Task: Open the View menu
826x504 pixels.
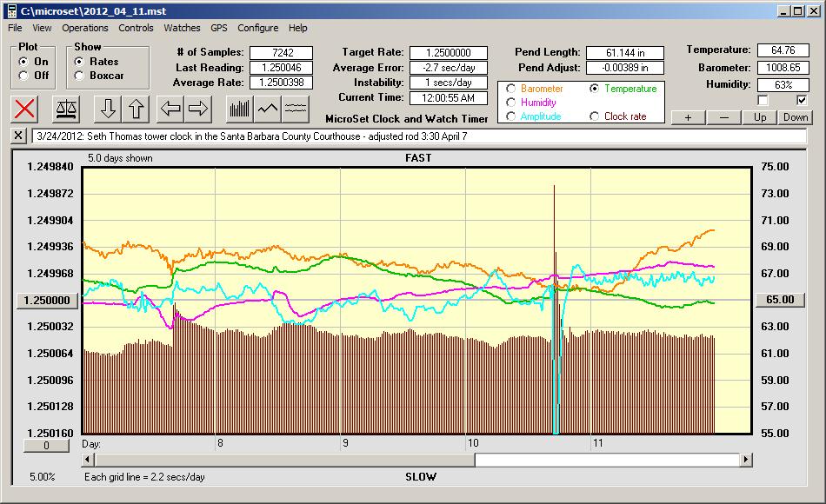Action: pos(42,28)
